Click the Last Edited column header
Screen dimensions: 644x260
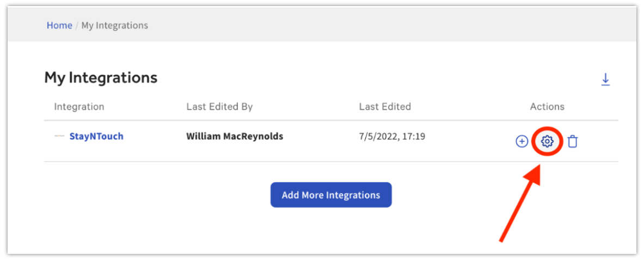point(385,107)
